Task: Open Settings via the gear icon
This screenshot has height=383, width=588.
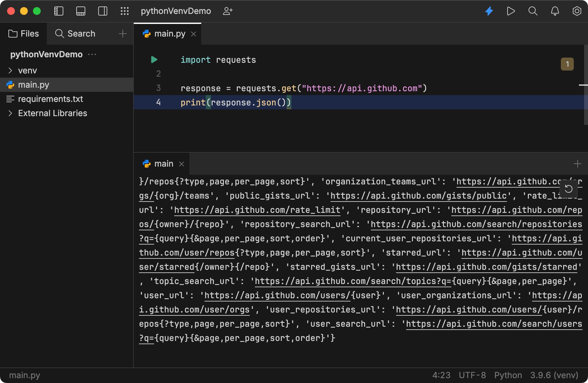Action: 577,11
